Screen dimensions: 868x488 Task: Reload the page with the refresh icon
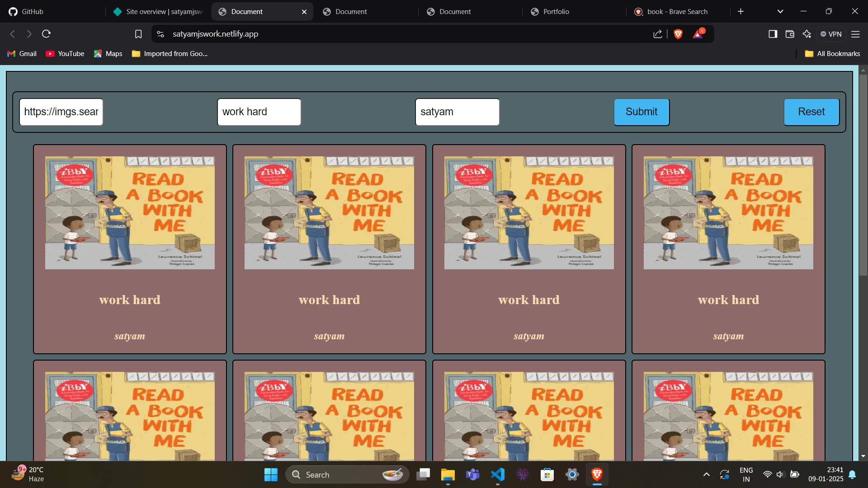point(46,34)
